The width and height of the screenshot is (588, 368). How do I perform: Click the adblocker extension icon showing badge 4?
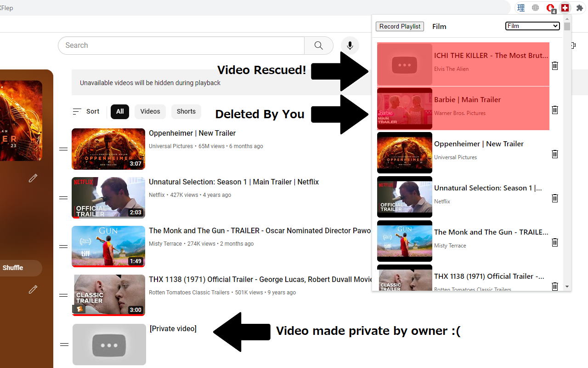point(551,8)
